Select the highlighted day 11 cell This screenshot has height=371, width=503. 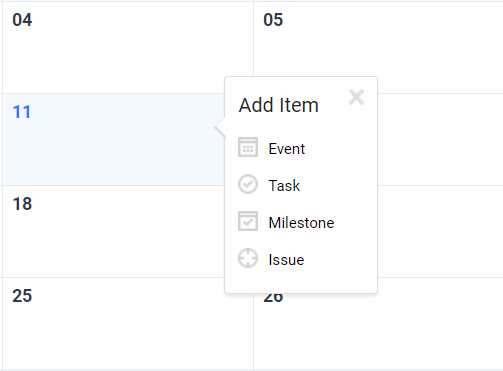click(x=113, y=139)
